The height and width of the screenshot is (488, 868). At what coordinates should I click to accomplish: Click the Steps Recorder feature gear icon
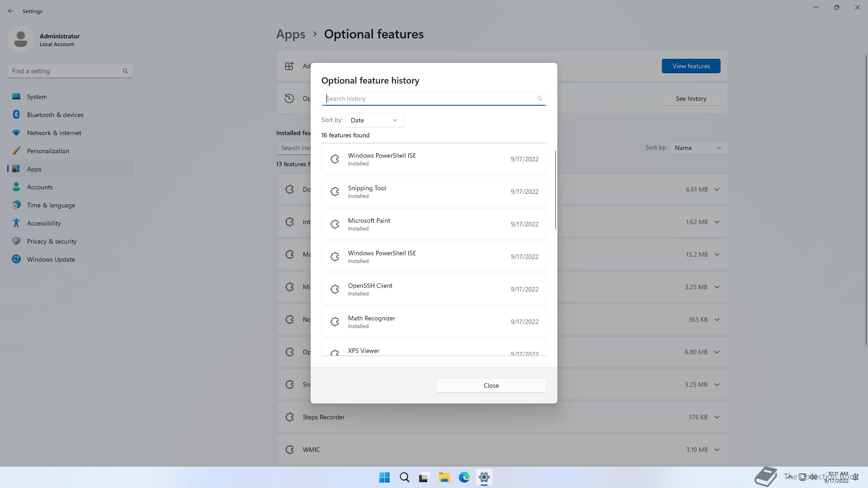coord(290,417)
